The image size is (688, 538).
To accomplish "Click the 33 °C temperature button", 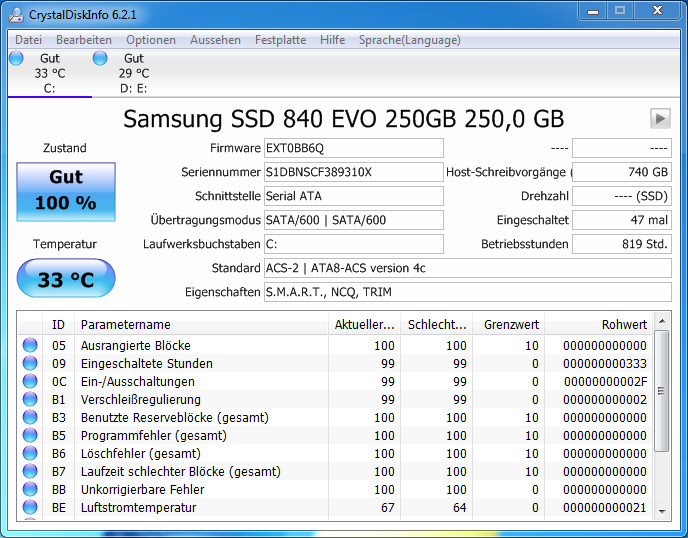I will click(x=66, y=278).
